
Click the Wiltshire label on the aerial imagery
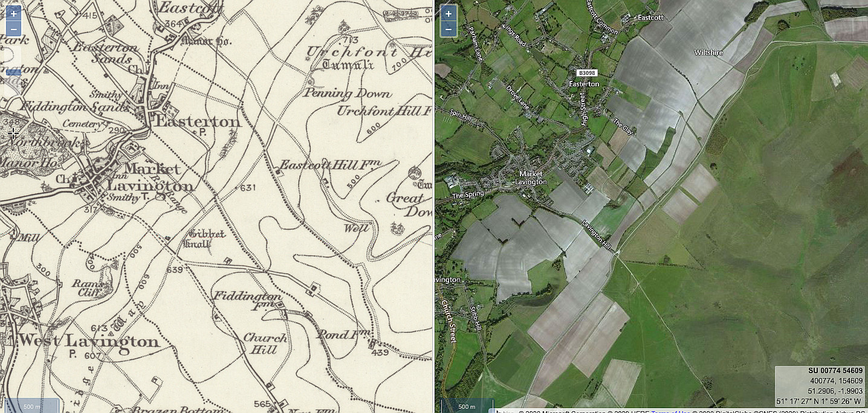(708, 53)
